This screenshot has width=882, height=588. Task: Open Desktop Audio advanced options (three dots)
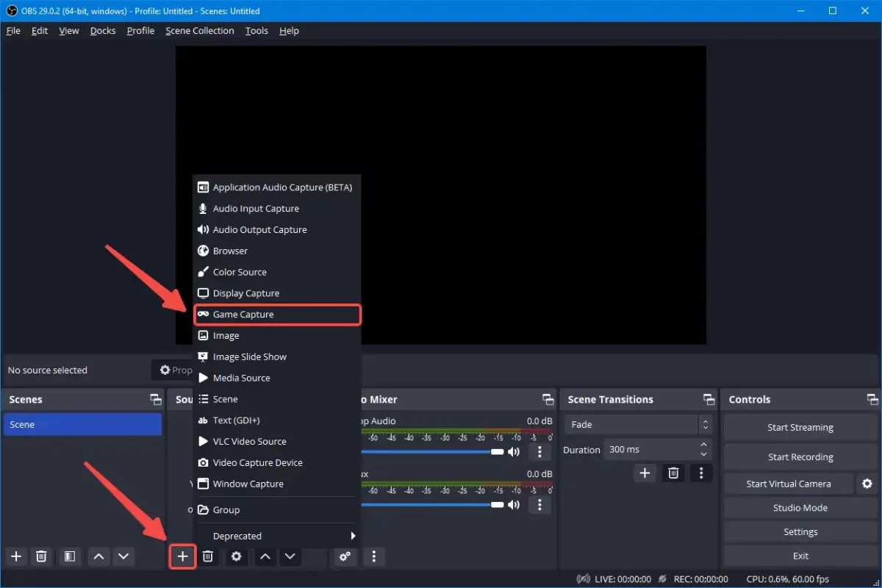(x=540, y=451)
